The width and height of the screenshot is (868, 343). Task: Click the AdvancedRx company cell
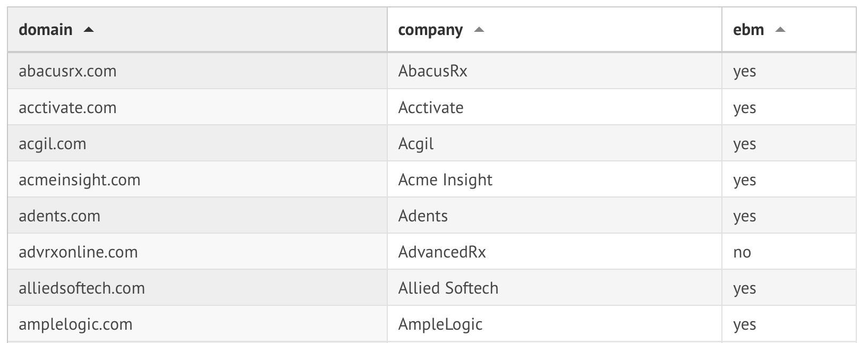[x=442, y=252]
